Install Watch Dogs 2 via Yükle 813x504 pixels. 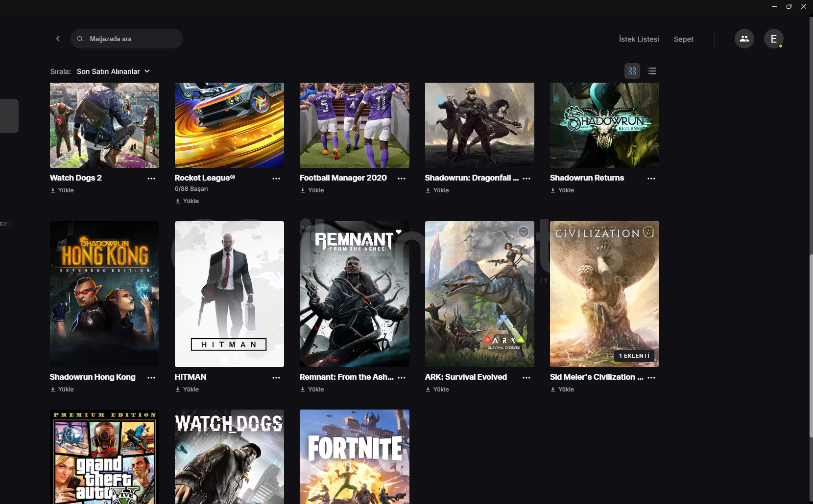coord(62,190)
